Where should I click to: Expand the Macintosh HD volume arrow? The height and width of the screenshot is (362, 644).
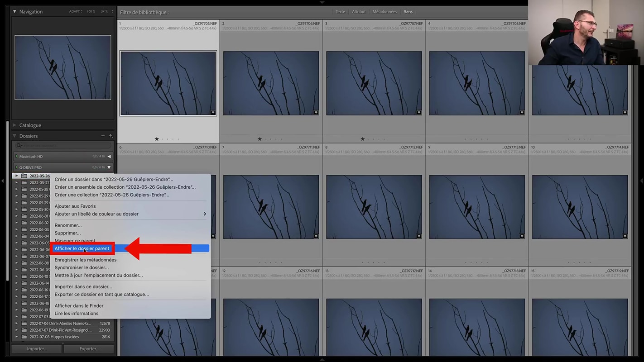coord(109,157)
